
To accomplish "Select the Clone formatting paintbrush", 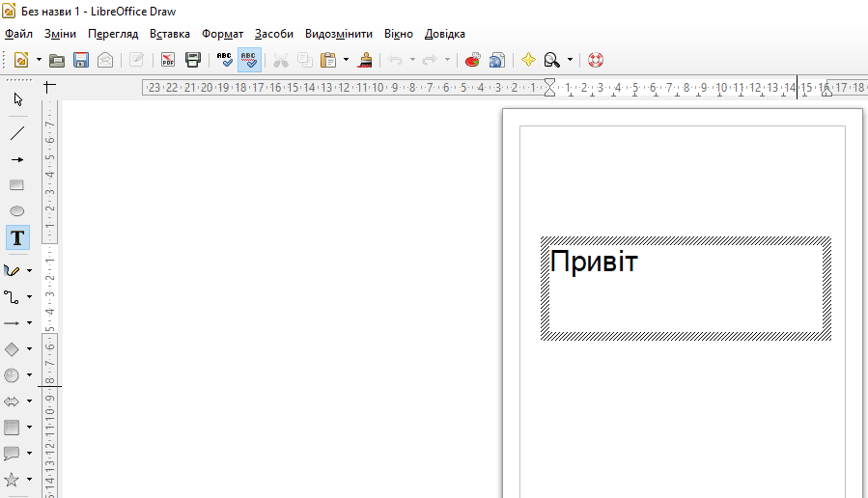I will [364, 60].
